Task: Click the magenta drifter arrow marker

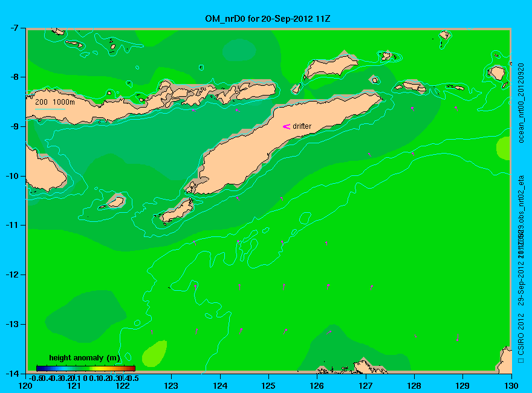Action: (287, 126)
